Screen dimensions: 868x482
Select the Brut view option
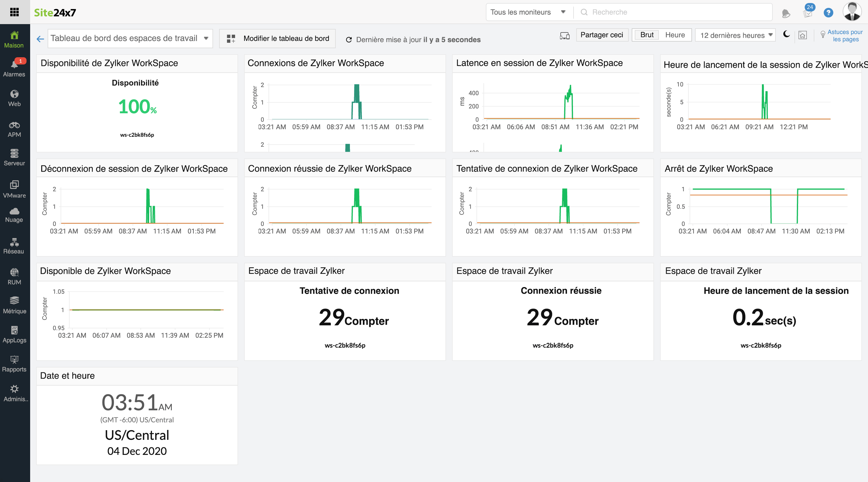[x=646, y=35]
